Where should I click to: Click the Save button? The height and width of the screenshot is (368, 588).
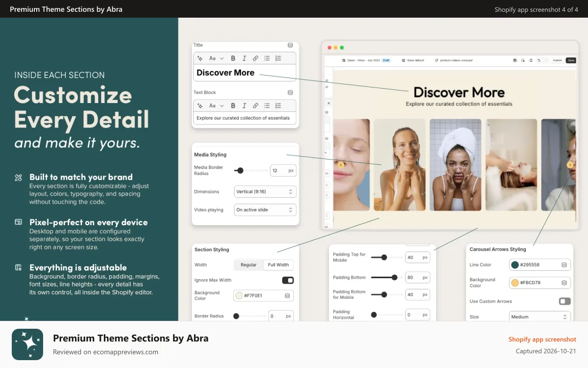pyautogui.click(x=571, y=60)
